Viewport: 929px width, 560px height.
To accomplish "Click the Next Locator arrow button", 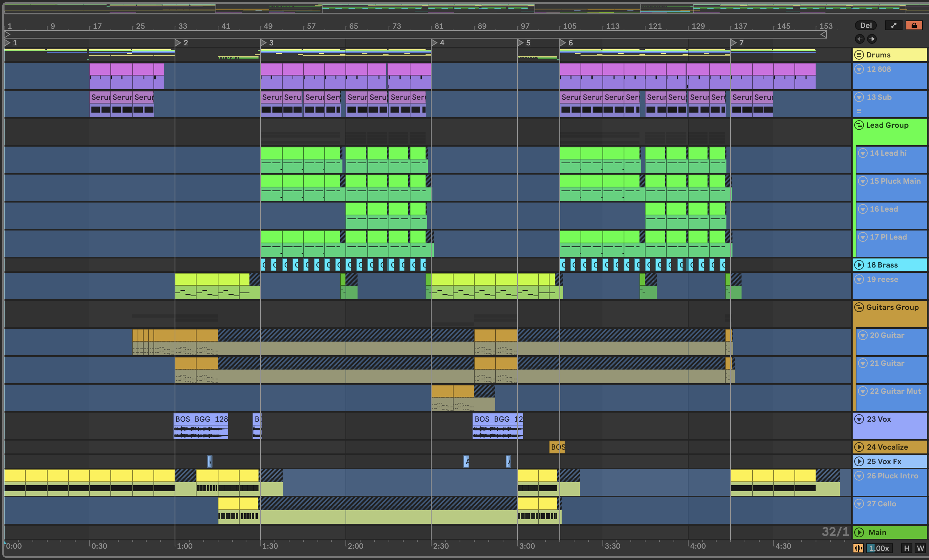I will point(872,39).
